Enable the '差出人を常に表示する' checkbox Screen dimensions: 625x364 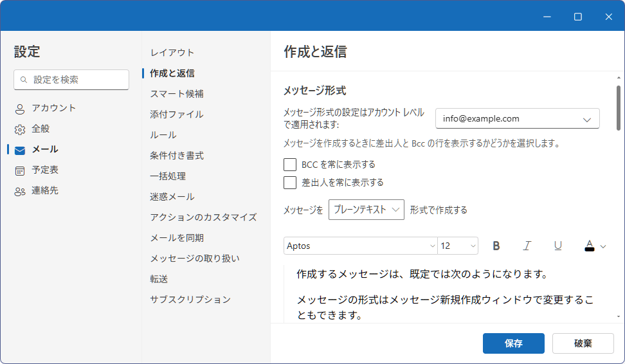coord(290,183)
